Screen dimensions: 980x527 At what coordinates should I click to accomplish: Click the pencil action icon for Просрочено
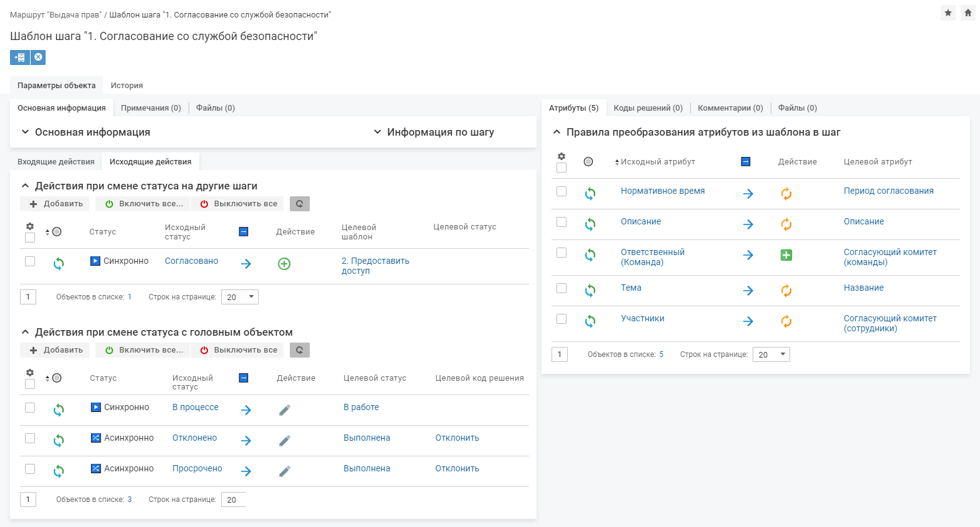[x=284, y=471]
